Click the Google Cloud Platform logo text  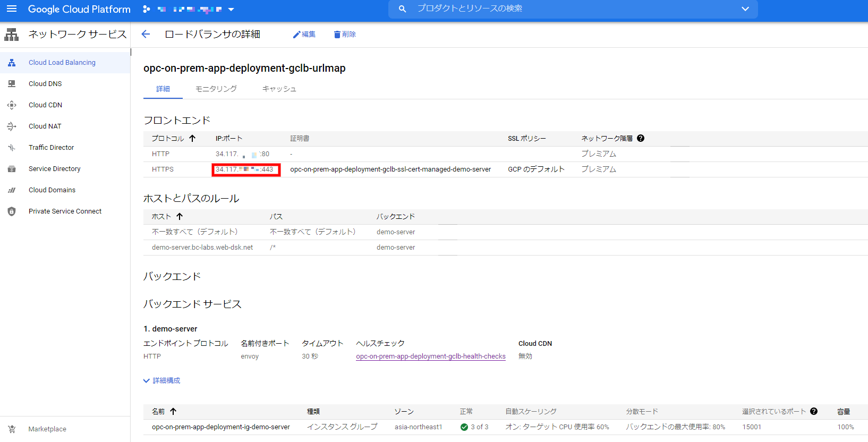[x=79, y=9]
